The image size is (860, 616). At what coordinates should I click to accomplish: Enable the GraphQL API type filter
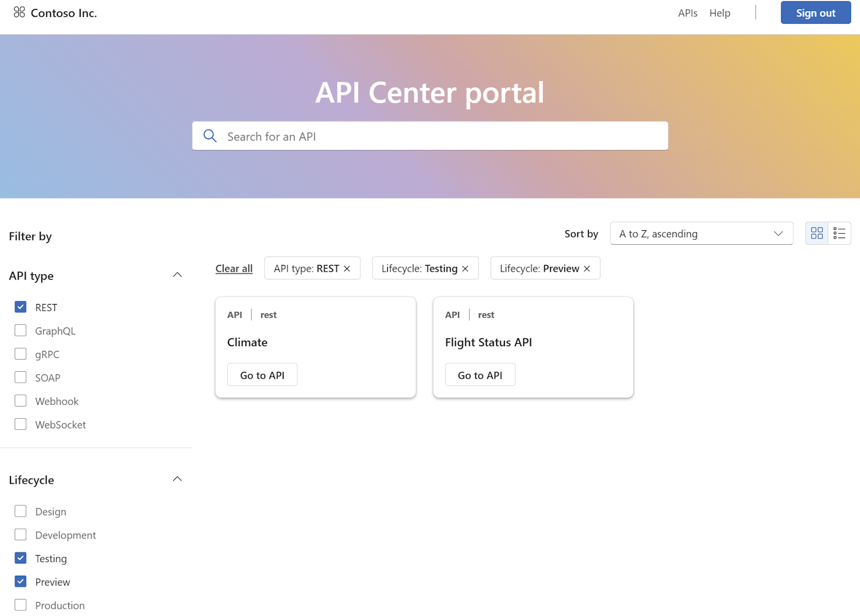point(20,330)
